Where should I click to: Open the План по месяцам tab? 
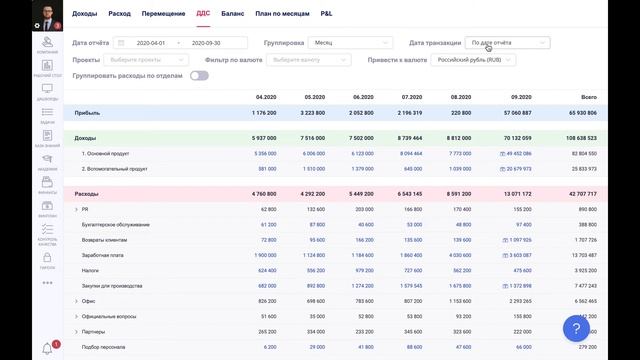pyautogui.click(x=282, y=13)
